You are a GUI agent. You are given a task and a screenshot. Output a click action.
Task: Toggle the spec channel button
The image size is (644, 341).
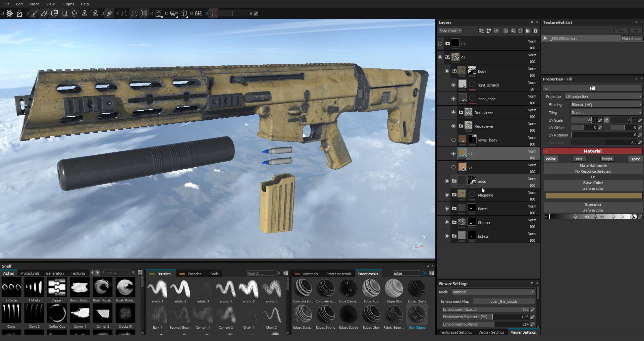635,159
